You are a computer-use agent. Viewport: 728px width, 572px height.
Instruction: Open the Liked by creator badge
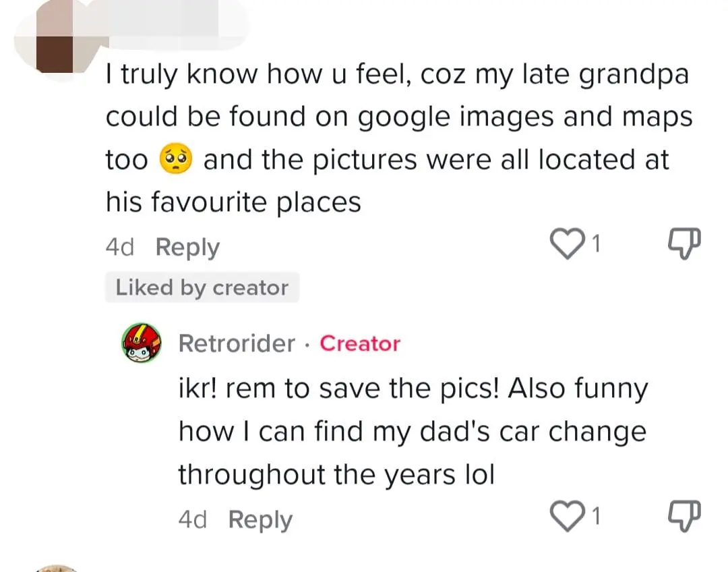(x=202, y=287)
